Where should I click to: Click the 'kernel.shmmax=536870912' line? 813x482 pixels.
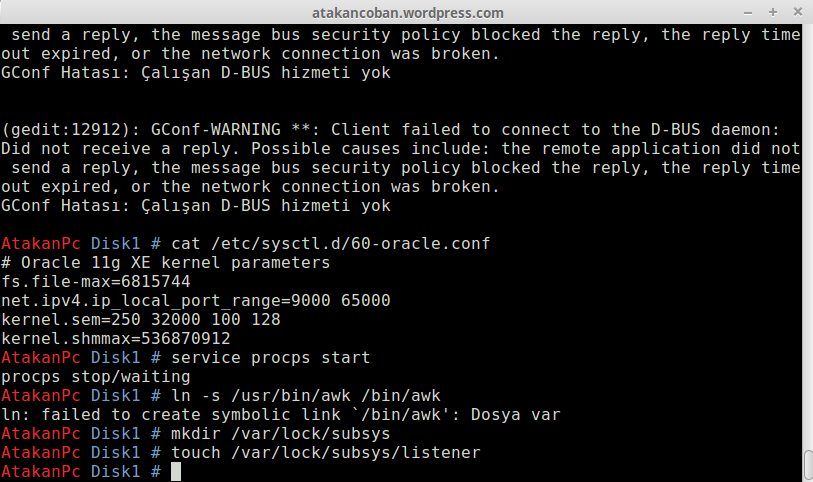click(116, 338)
